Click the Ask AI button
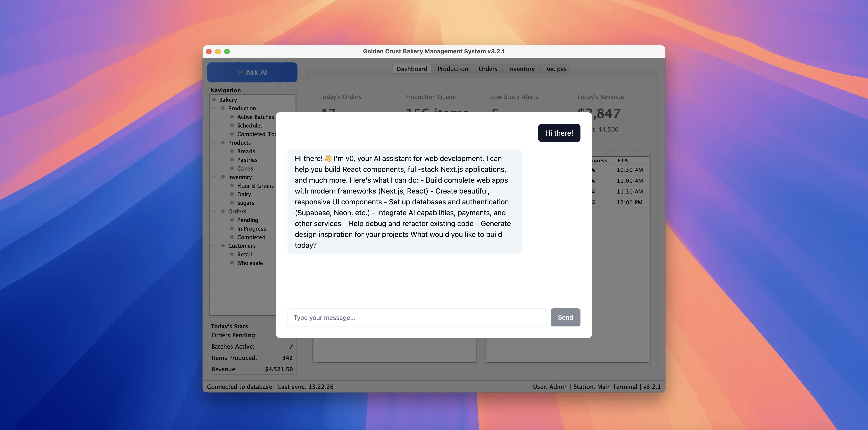 [x=252, y=72]
